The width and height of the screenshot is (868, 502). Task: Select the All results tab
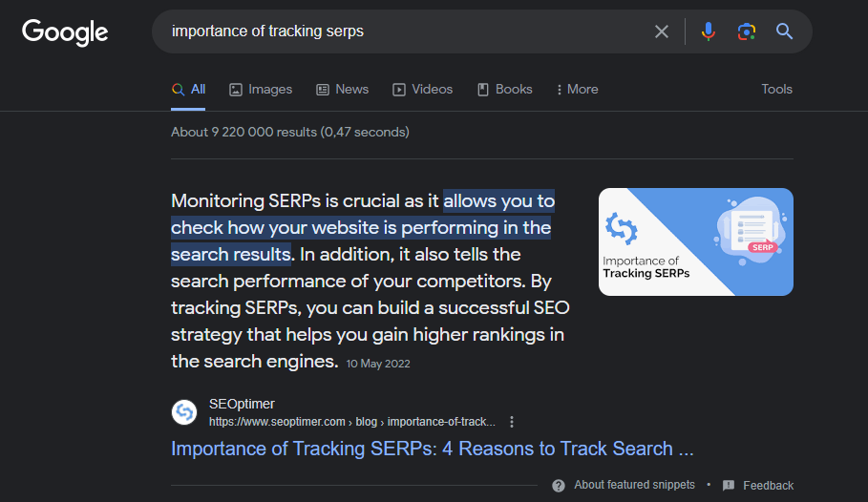(189, 89)
